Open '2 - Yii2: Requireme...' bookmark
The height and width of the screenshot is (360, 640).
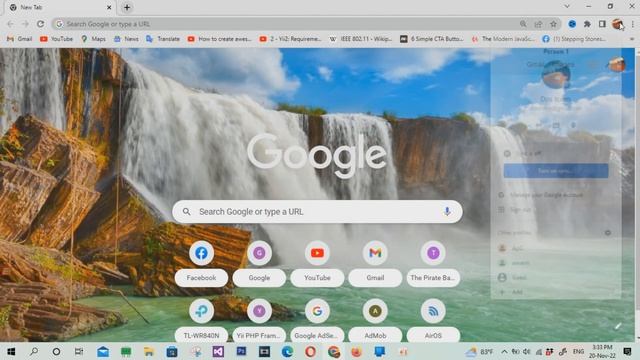(291, 39)
